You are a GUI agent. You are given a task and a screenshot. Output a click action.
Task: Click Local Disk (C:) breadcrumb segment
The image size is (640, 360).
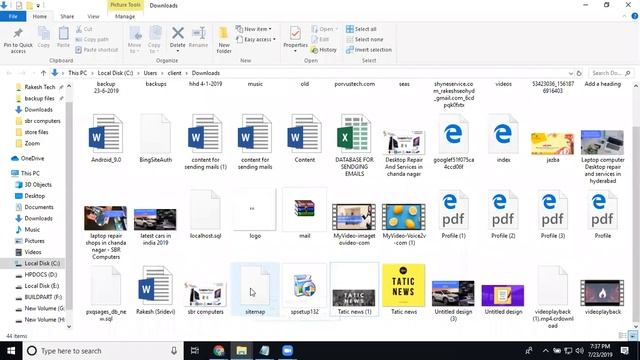coord(115,73)
